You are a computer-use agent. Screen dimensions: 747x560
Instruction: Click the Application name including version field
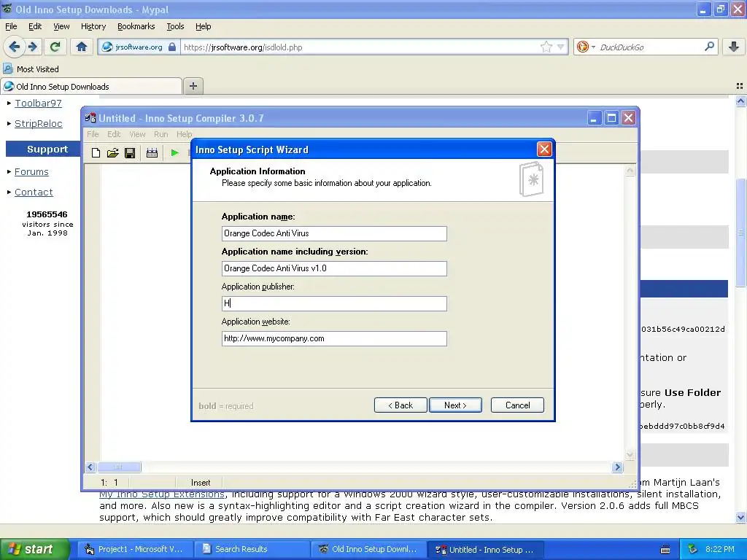(x=334, y=268)
